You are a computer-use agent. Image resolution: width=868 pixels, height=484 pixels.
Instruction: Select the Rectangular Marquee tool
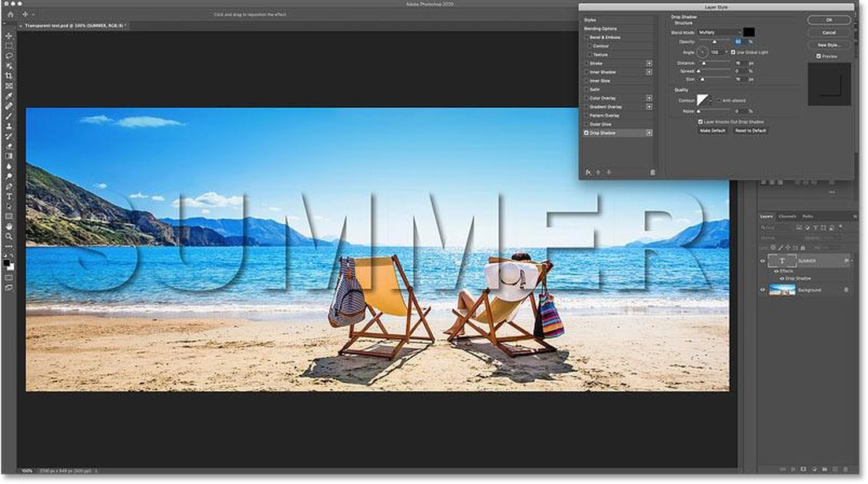[9, 46]
